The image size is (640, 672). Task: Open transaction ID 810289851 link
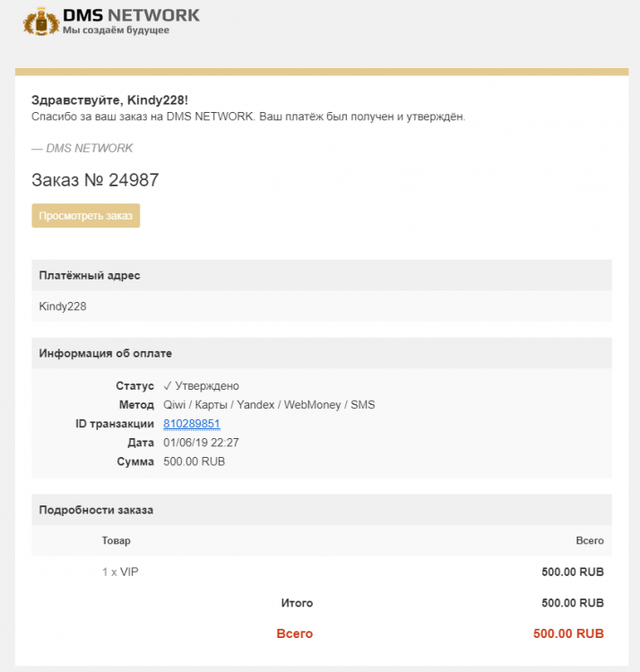192,424
